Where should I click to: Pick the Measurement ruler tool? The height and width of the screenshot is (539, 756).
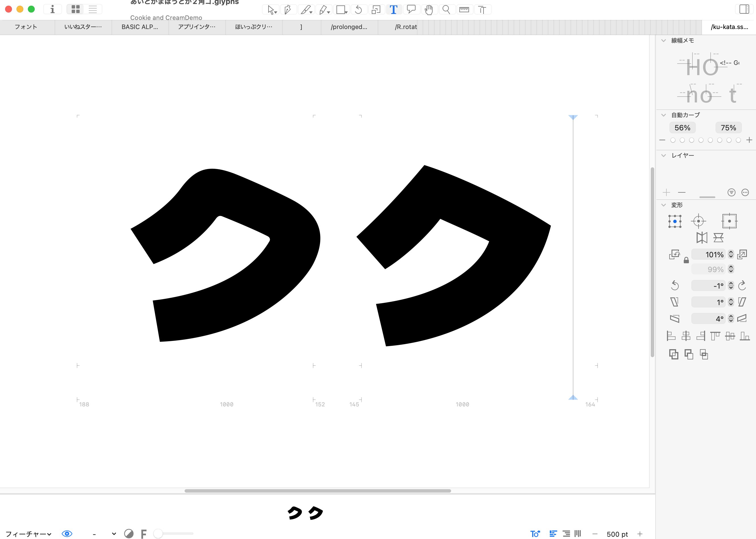464,10
